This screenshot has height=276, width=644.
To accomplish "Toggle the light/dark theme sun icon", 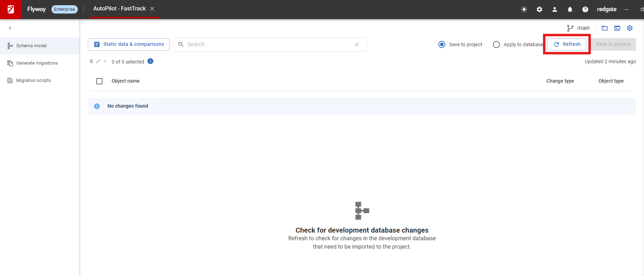I will 524,9.
